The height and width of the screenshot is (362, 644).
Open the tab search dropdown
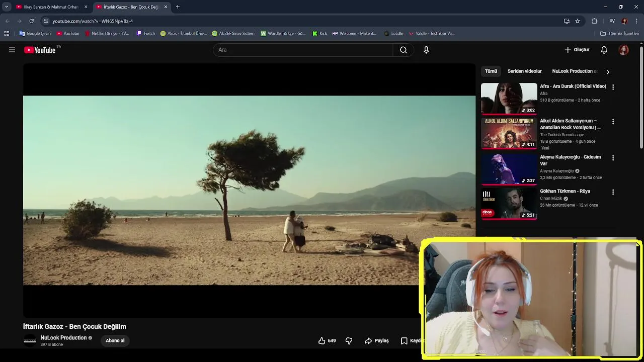[7, 7]
